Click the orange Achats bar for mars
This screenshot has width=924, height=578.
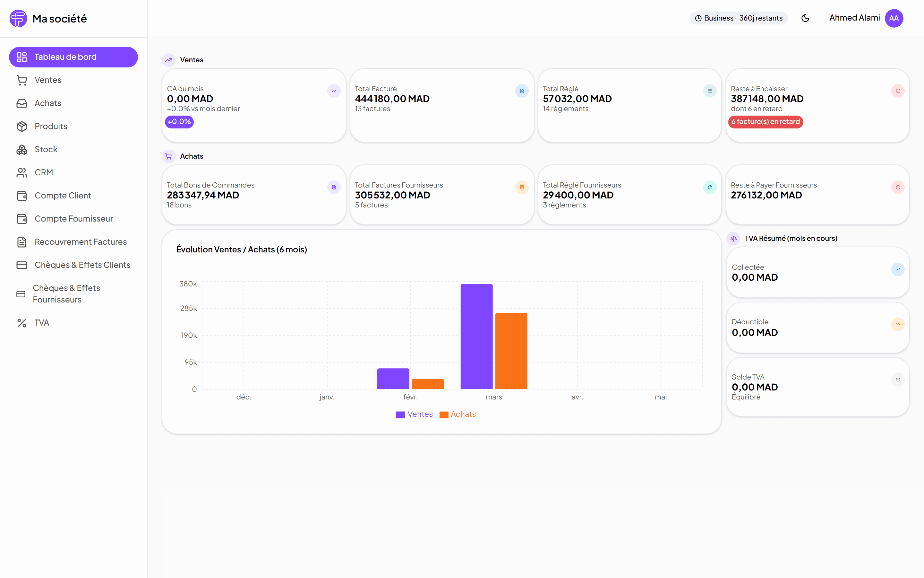point(511,351)
